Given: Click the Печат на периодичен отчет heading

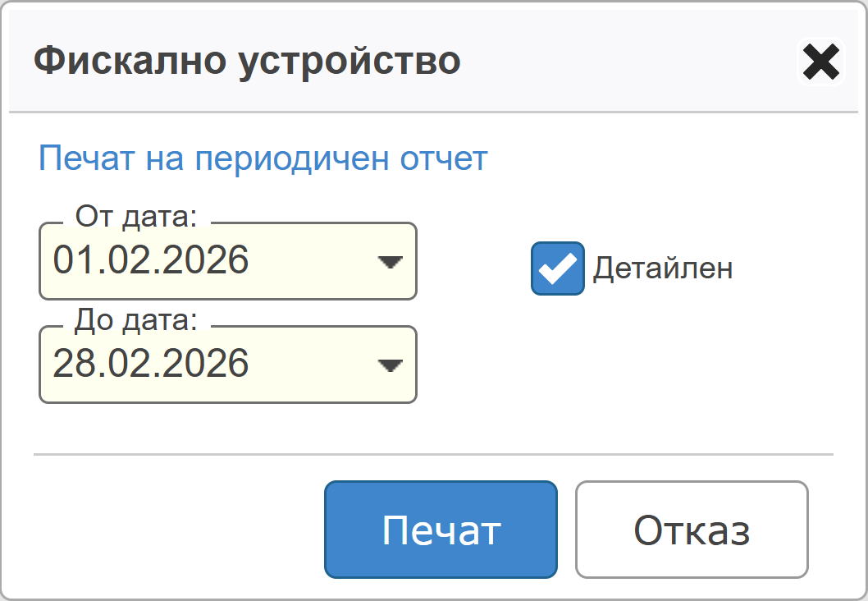Looking at the screenshot, I should pos(263,158).
